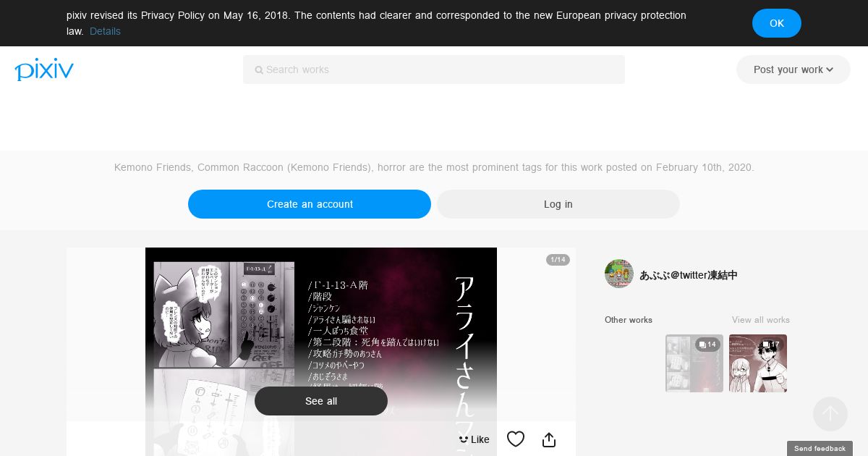Open the 14-page other work thumbnail

point(694,363)
